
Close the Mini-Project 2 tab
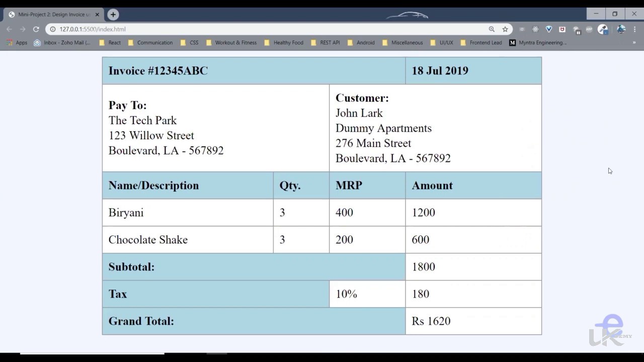tap(97, 15)
